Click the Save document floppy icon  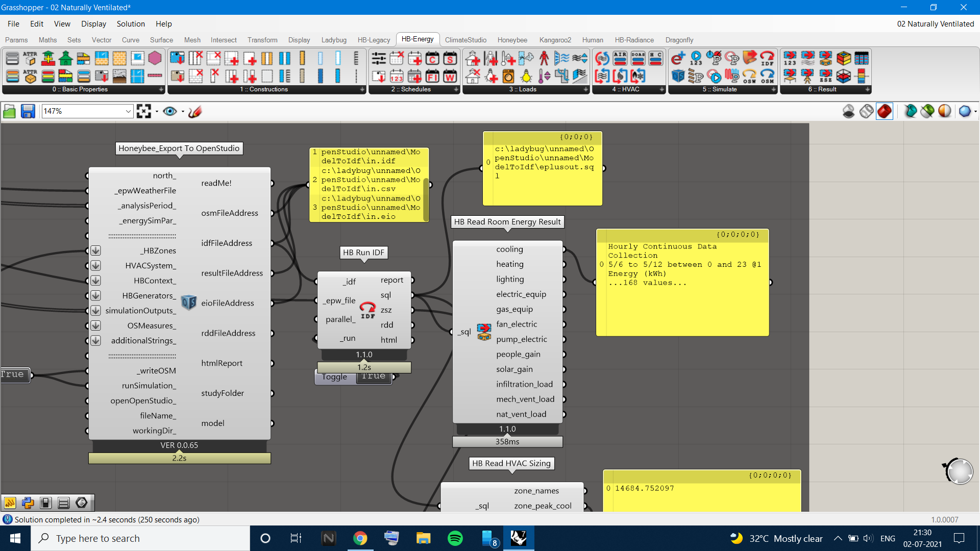coord(28,111)
